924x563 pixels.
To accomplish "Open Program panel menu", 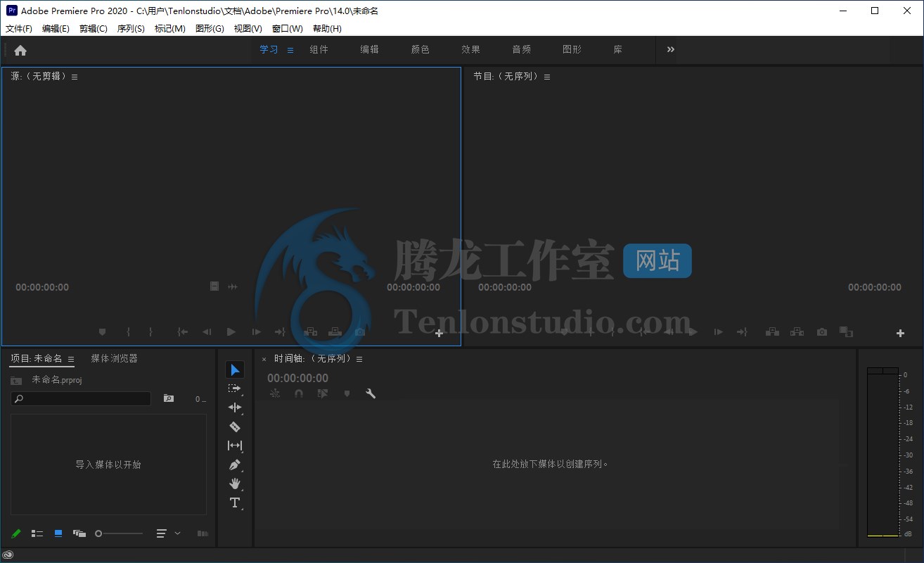I will point(547,77).
